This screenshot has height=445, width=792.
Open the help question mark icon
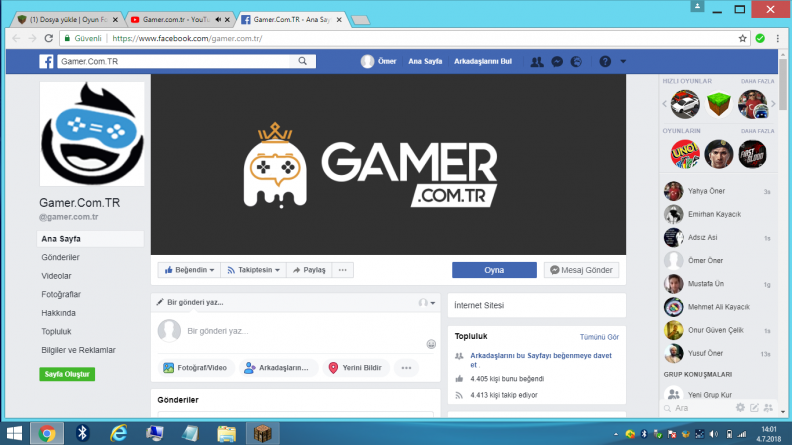click(605, 62)
